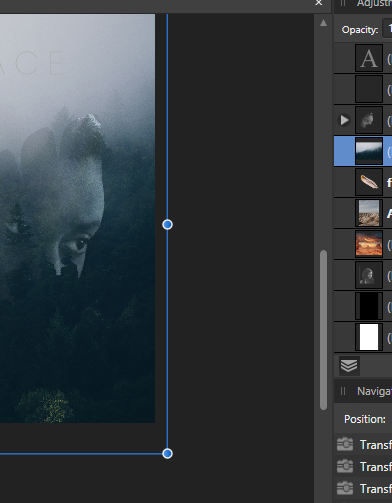Click the Opacity value field
392x503 pixels.
point(387,30)
